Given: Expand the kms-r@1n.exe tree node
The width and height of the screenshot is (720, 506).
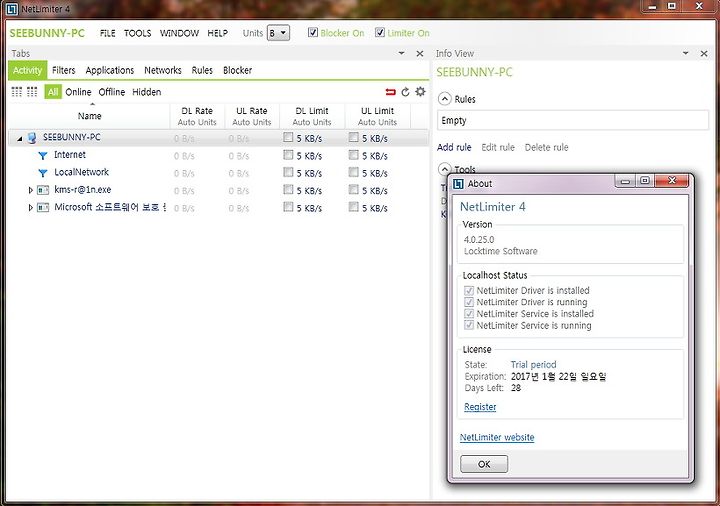Looking at the screenshot, I should [30, 190].
